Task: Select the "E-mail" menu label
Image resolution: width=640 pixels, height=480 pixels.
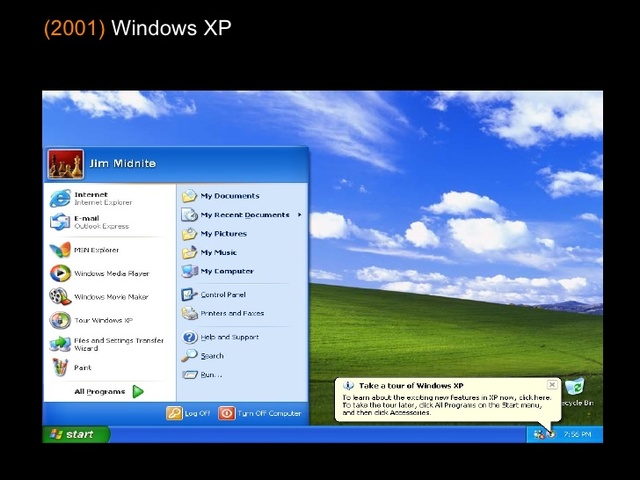Action: (x=87, y=218)
